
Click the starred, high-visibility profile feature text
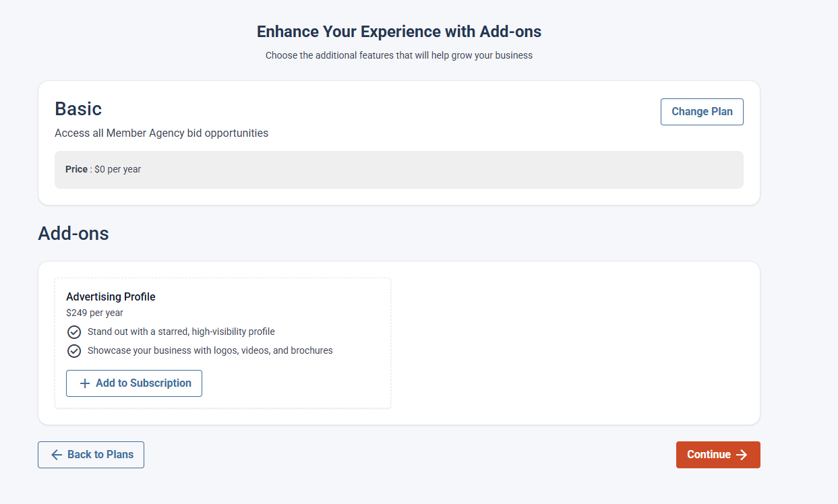(x=181, y=332)
